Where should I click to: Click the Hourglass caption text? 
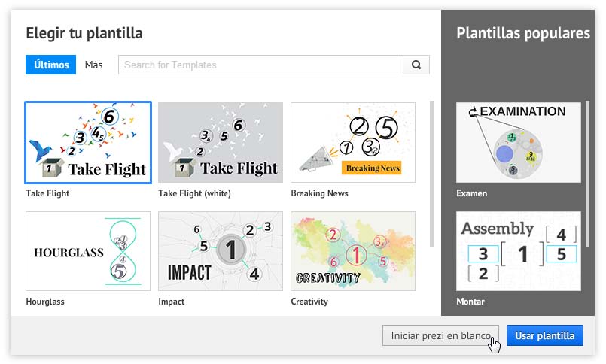pos(45,302)
